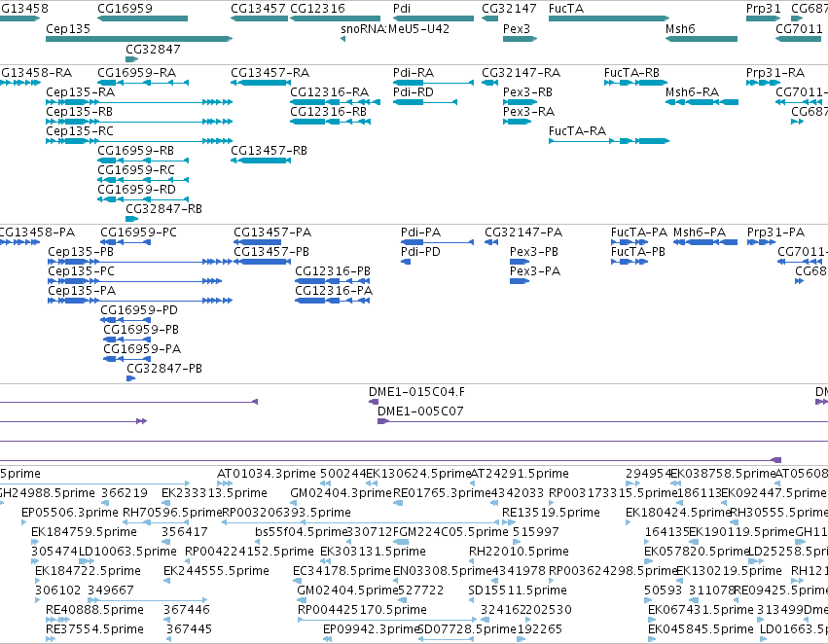
Task: Select protein Pdi-PD label
Action: coord(420,252)
